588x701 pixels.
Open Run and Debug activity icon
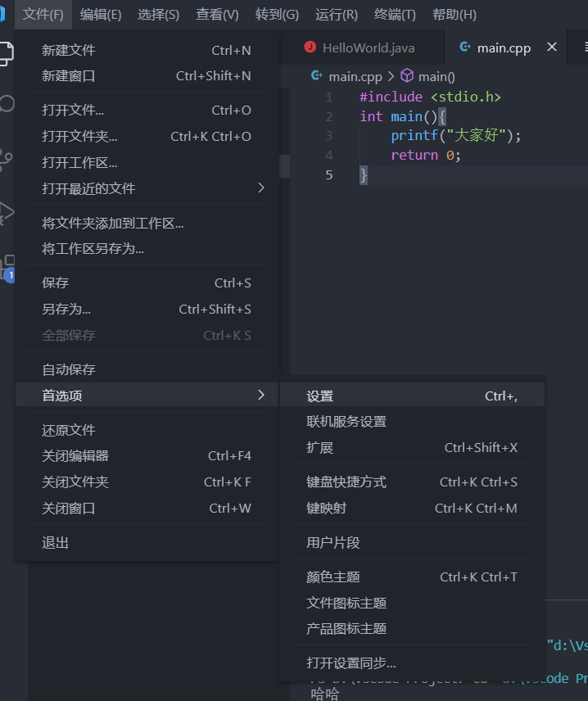(x=7, y=212)
